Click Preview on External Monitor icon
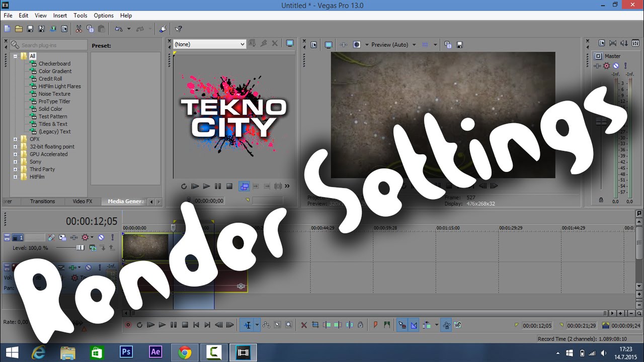Image resolution: width=644 pixels, height=362 pixels. pyautogui.click(x=329, y=45)
